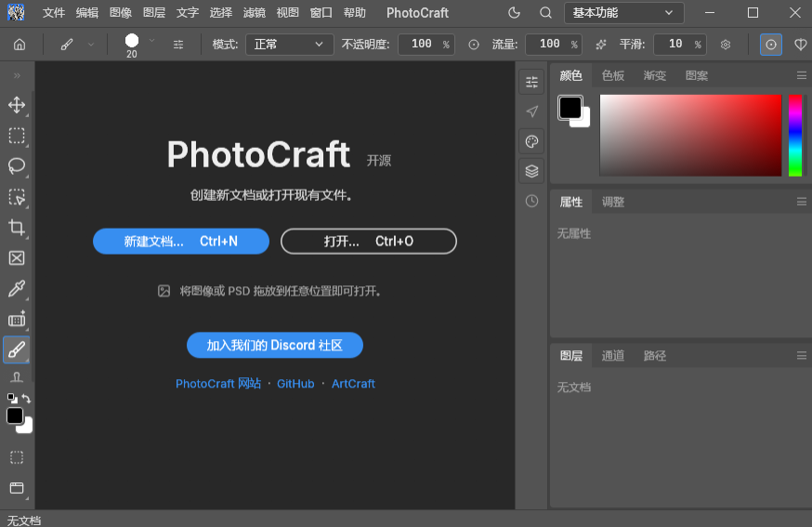Swap foreground and background colors
The width and height of the screenshot is (812, 527).
coord(26,399)
